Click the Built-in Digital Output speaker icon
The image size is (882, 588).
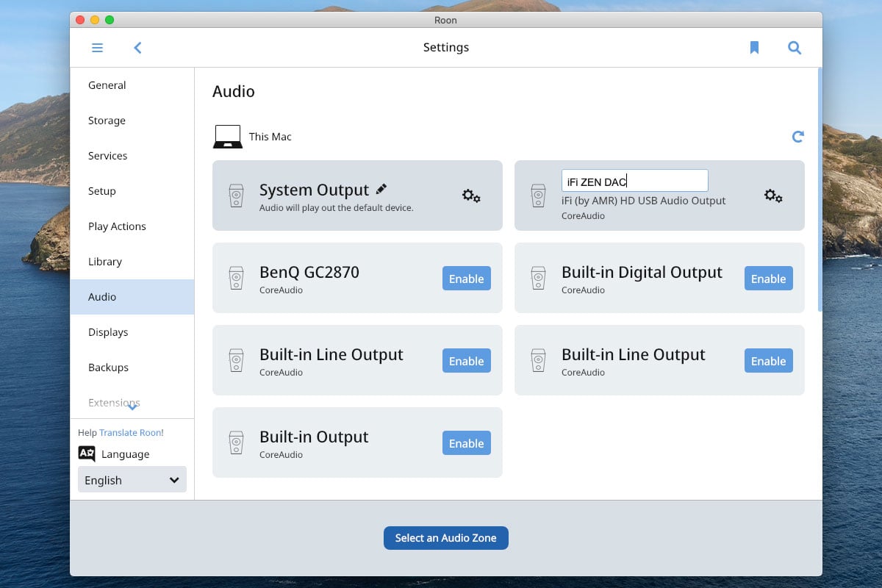pyautogui.click(x=538, y=278)
